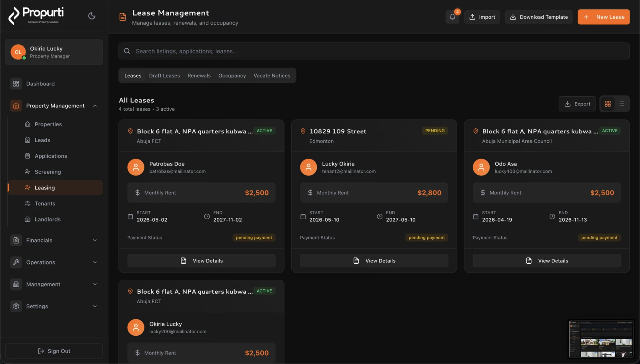The width and height of the screenshot is (640, 364).
Task: Toggle dark mode moon icon
Action: point(92,16)
